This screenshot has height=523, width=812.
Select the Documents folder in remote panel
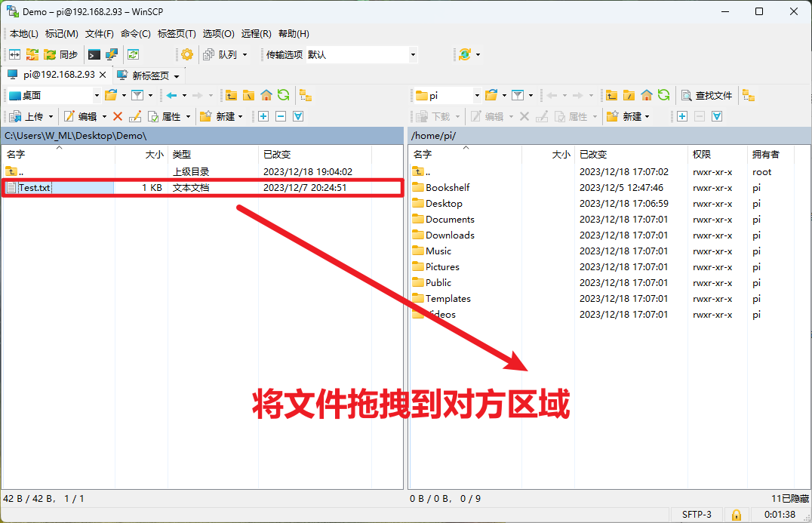(x=450, y=220)
